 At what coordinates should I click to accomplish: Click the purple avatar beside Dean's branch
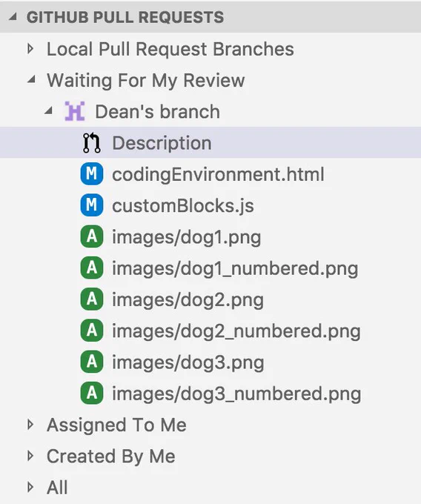pyautogui.click(x=75, y=111)
